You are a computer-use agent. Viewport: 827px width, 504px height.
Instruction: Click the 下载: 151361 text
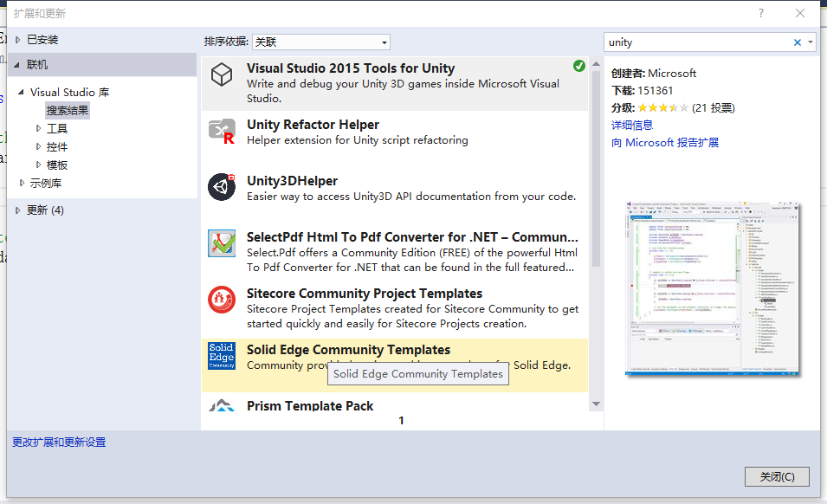[x=642, y=91]
